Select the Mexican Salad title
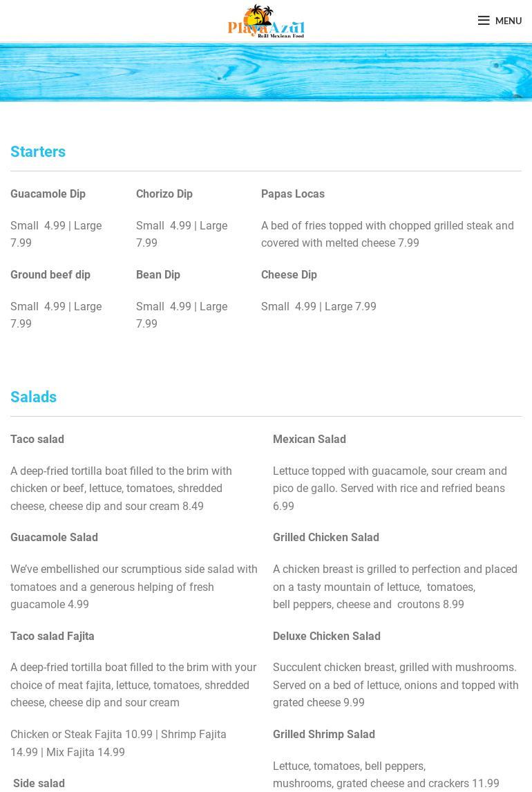 pos(310,439)
